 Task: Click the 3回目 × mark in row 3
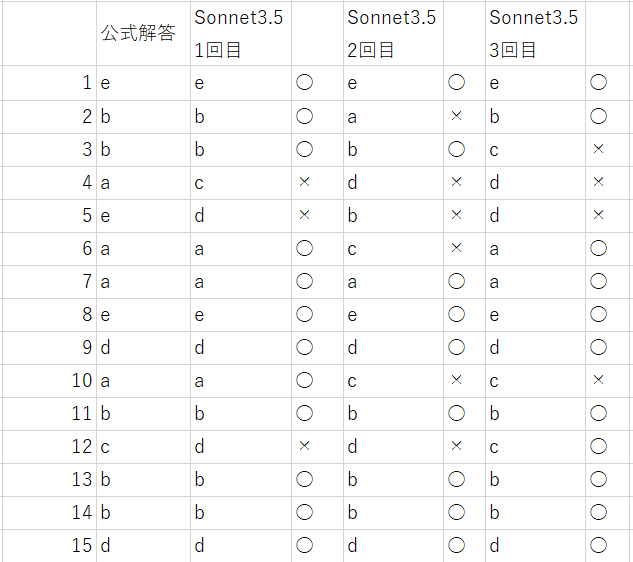coord(599,149)
